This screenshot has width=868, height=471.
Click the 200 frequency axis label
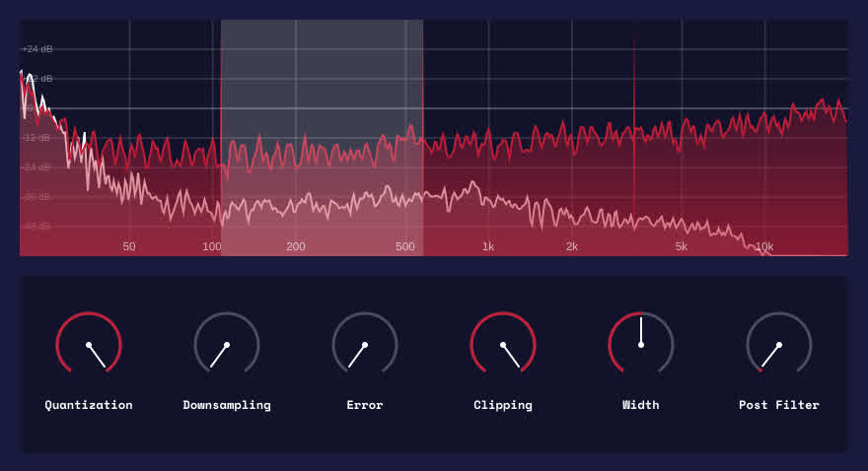tap(296, 246)
